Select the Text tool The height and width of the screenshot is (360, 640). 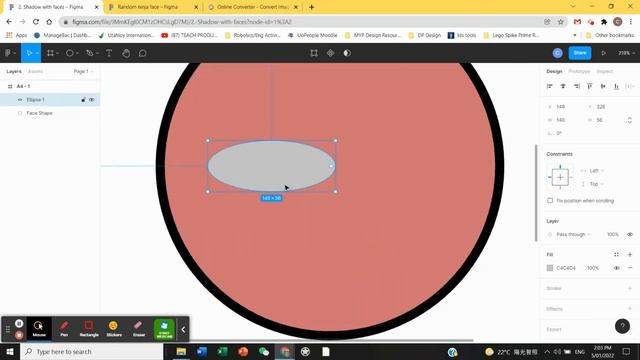(109, 53)
